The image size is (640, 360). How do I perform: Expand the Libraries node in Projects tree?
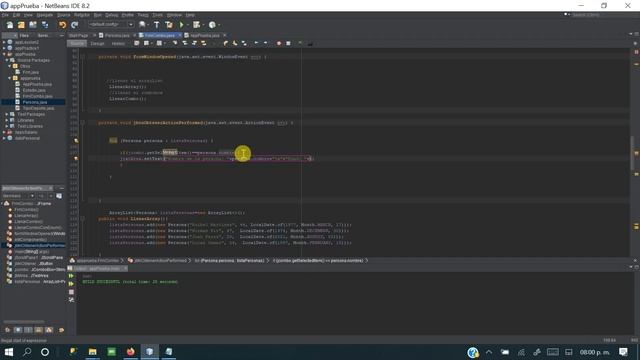[x=7, y=120]
